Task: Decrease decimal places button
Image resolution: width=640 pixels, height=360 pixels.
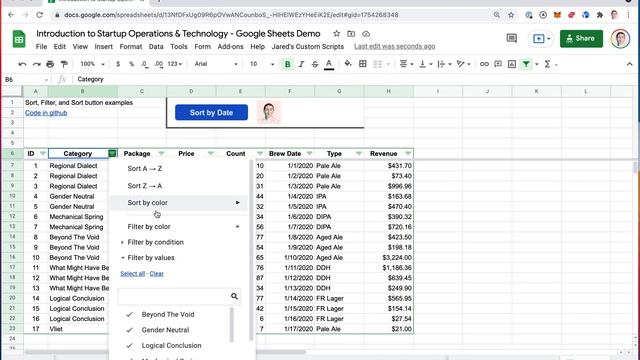Action: [x=145, y=64]
